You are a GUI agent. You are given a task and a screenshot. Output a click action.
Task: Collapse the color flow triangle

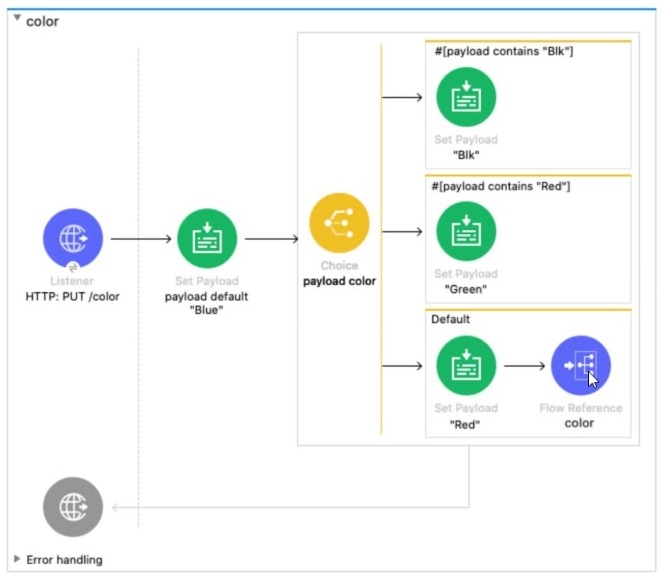(17, 21)
